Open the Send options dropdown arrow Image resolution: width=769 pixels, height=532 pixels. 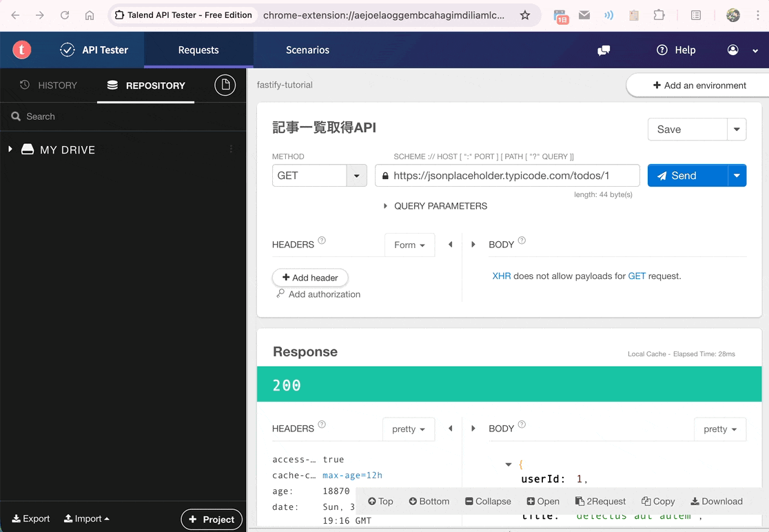point(737,176)
